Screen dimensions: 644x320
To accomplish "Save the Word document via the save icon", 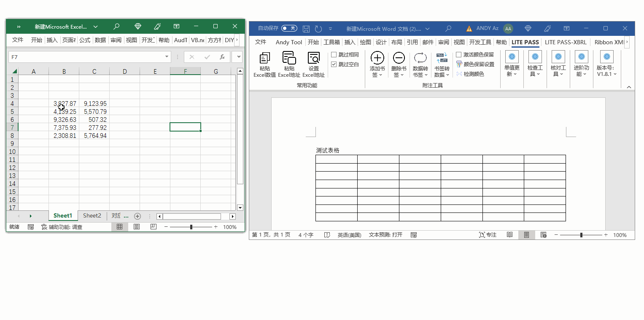I will coord(307,29).
